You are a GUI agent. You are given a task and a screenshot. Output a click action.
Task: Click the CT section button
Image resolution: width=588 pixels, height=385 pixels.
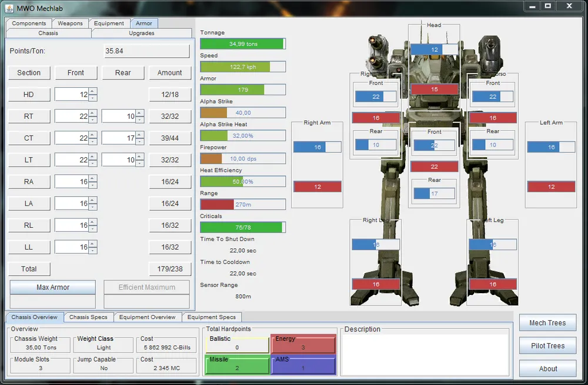click(29, 138)
